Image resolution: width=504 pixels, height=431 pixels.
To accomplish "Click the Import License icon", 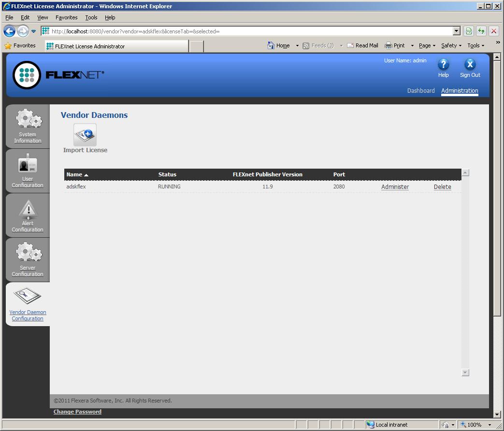I will (85, 135).
